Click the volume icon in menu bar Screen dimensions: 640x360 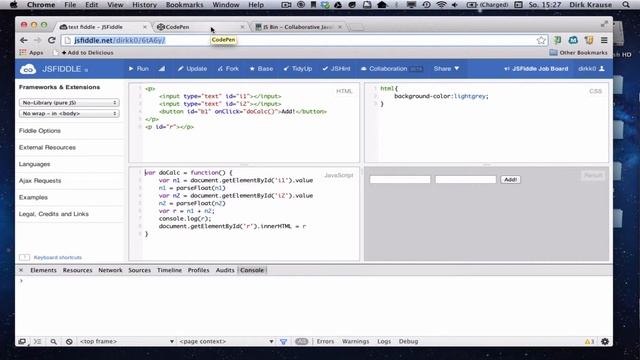pyautogui.click(x=455, y=5)
